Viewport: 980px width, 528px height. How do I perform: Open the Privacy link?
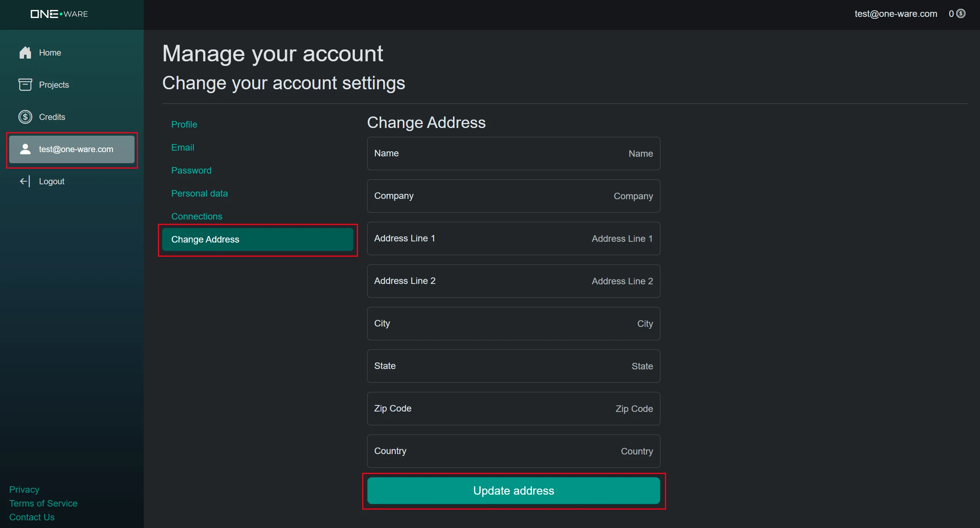24,489
